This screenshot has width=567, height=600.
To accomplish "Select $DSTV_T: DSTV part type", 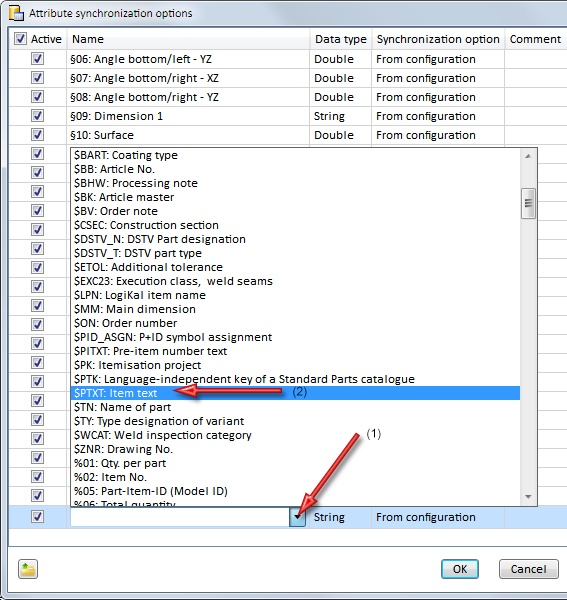I will pyautogui.click(x=295, y=253).
